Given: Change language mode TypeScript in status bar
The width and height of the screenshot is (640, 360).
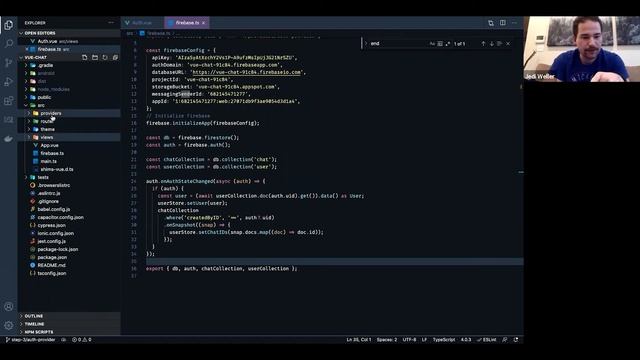Looking at the screenshot, I should coord(443,340).
